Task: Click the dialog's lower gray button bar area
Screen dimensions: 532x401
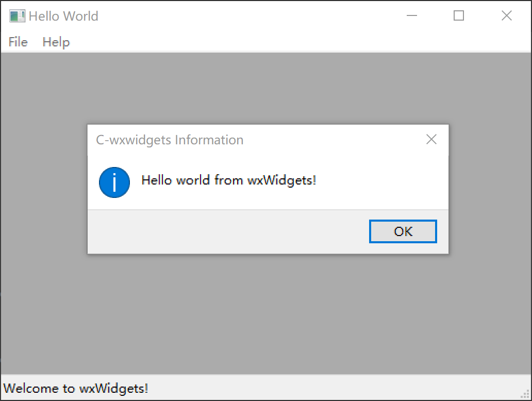Action: coord(206,231)
